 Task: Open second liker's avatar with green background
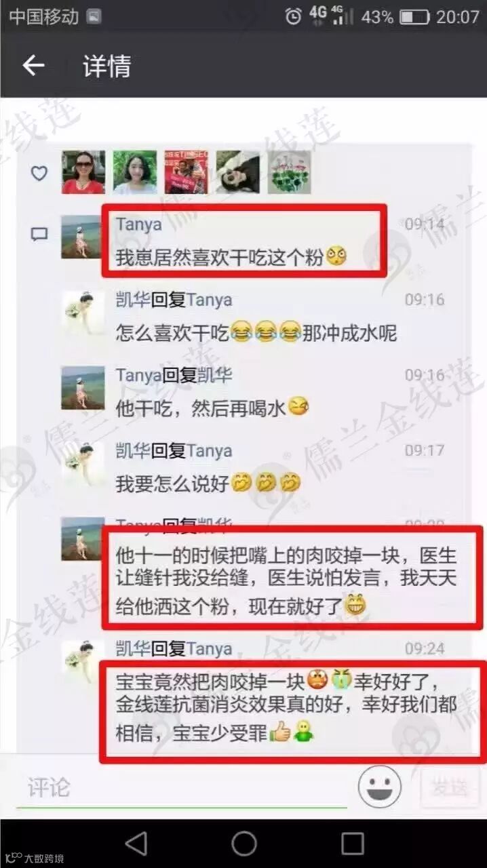135,172
